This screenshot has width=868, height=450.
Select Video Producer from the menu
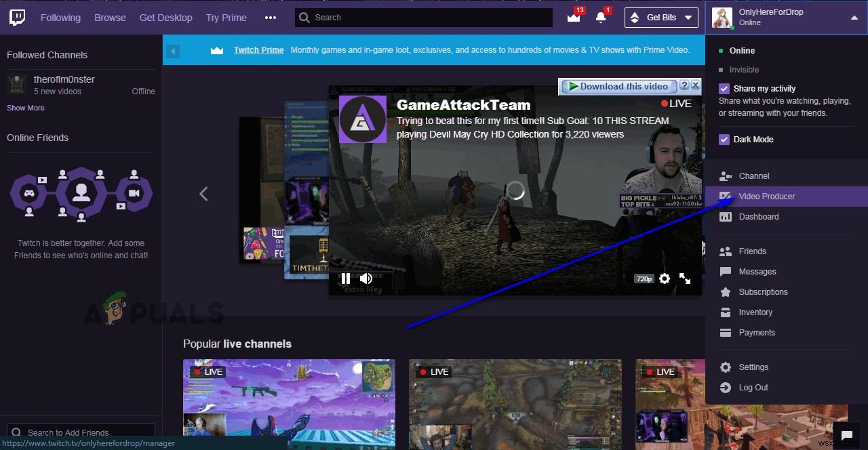[766, 196]
